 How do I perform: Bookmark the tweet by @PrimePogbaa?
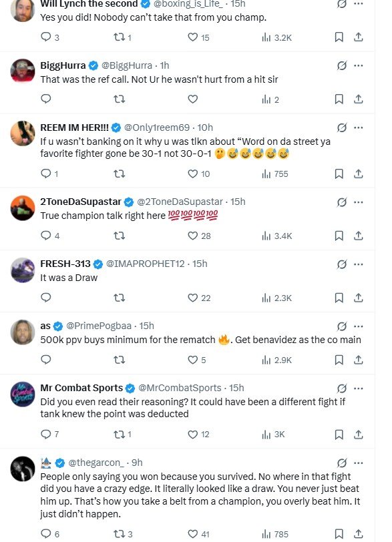339,359
